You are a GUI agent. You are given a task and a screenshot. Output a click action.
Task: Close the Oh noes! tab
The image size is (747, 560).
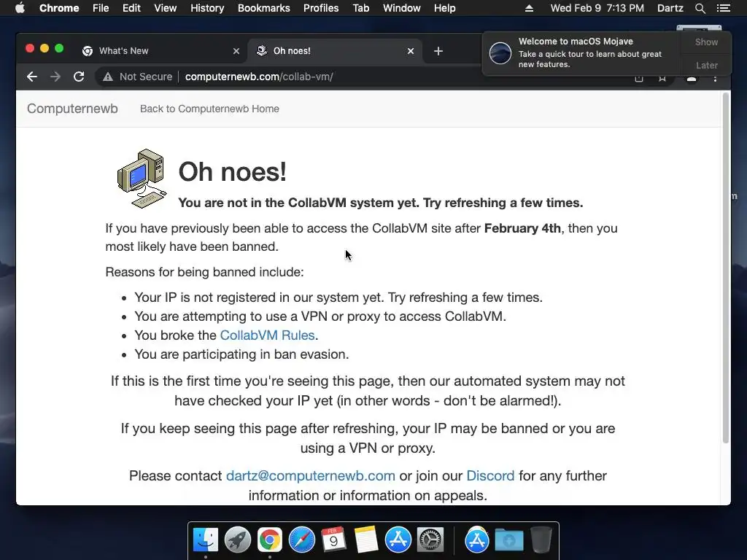tap(411, 51)
